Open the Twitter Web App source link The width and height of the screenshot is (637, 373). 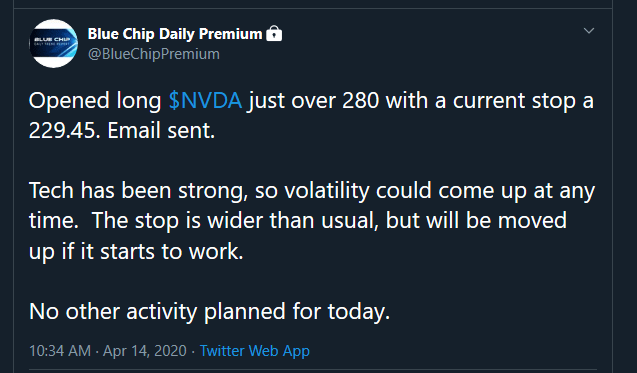point(255,351)
